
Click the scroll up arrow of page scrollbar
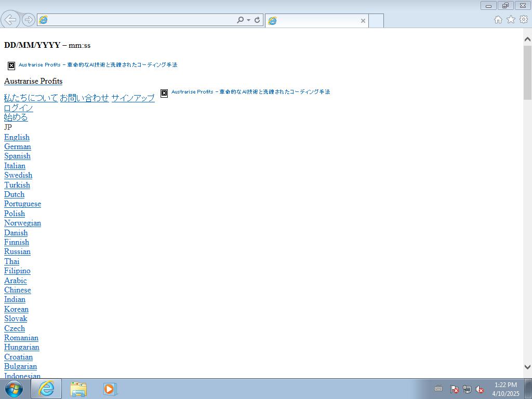pos(528,39)
